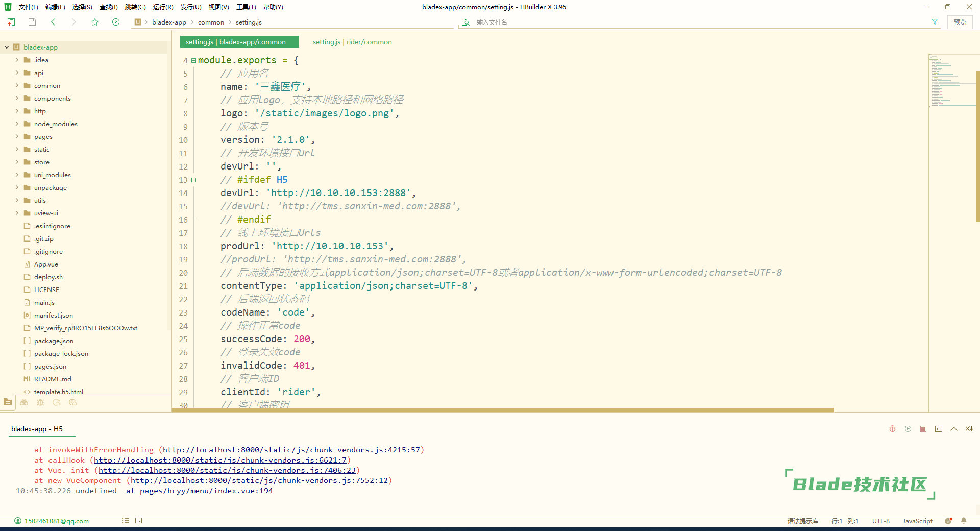This screenshot has width=980, height=531.
Task: Click the update clock icon in status bar
Action: 948,521
